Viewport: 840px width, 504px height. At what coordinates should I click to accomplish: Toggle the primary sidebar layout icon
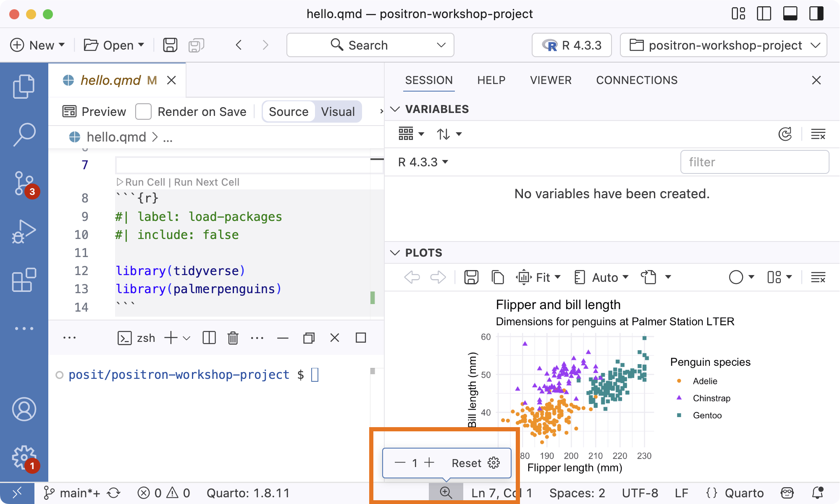point(764,14)
